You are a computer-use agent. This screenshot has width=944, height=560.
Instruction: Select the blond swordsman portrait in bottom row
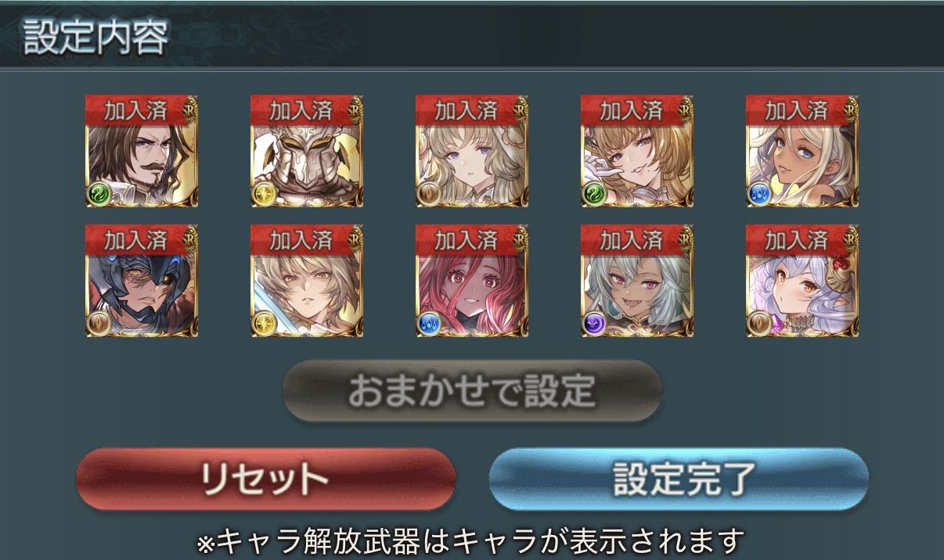click(x=307, y=281)
